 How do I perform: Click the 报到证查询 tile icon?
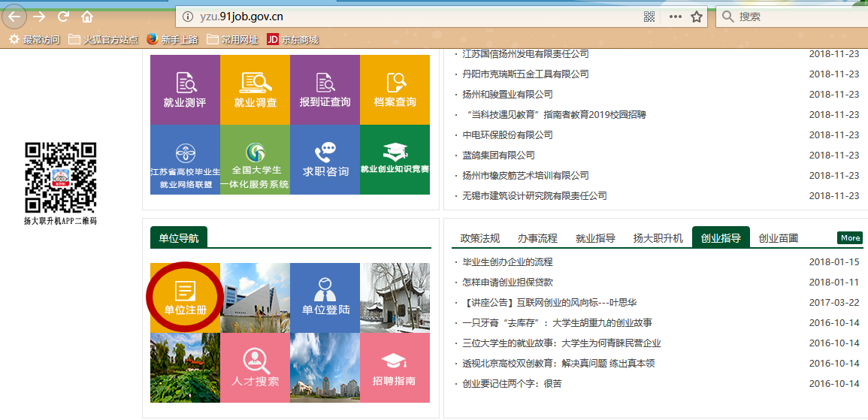point(325,83)
